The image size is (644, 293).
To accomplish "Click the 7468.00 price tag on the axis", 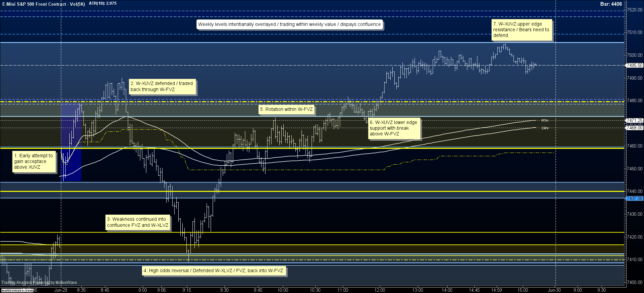I will coord(634,128).
